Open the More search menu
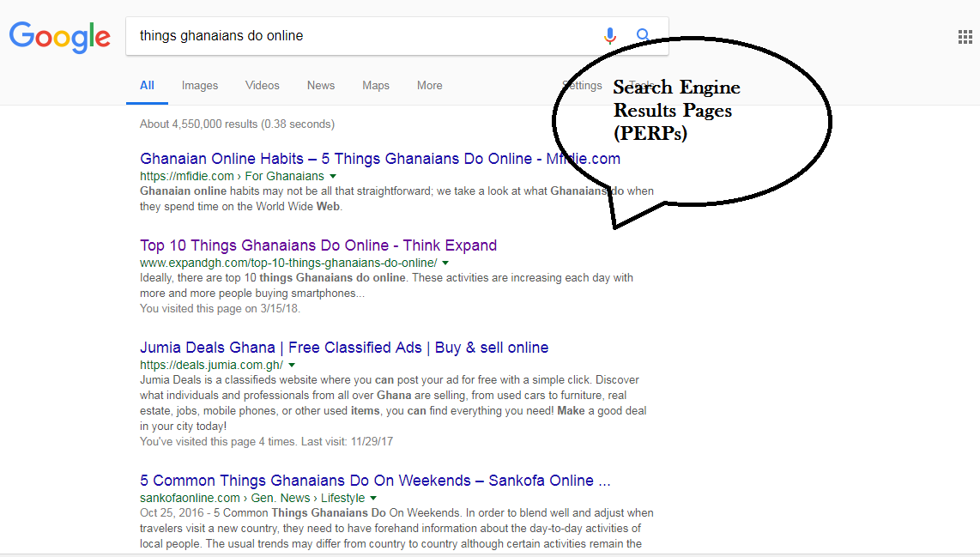This screenshot has width=980, height=557. tap(429, 85)
